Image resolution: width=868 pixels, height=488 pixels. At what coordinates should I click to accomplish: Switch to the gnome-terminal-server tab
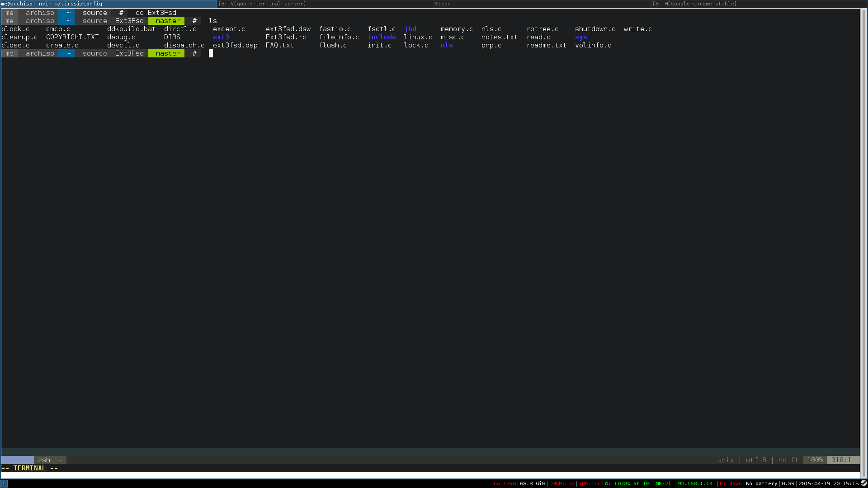point(325,4)
